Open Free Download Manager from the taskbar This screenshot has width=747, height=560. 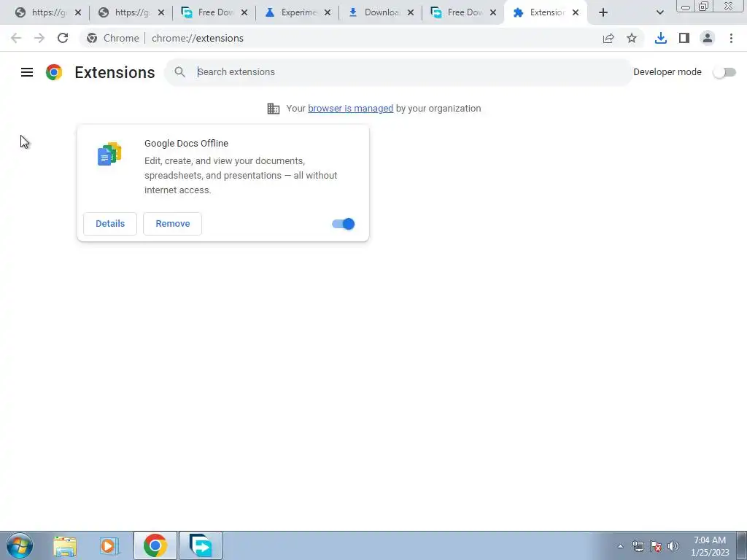click(x=201, y=545)
